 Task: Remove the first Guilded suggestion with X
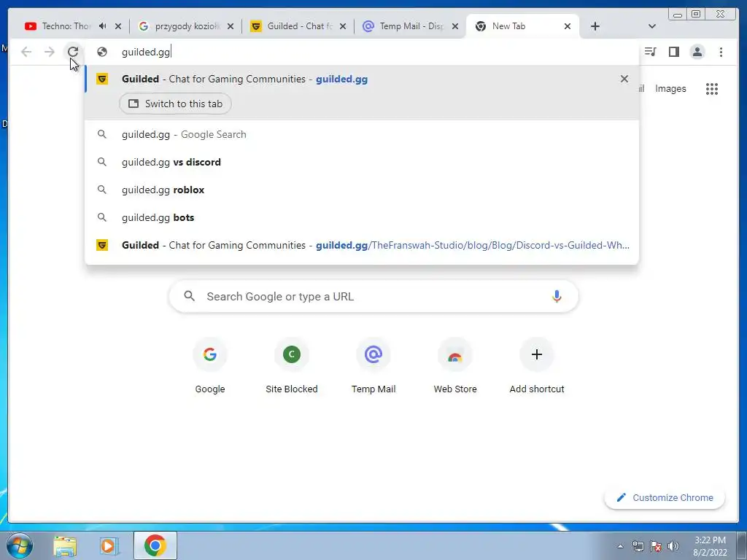(x=624, y=79)
